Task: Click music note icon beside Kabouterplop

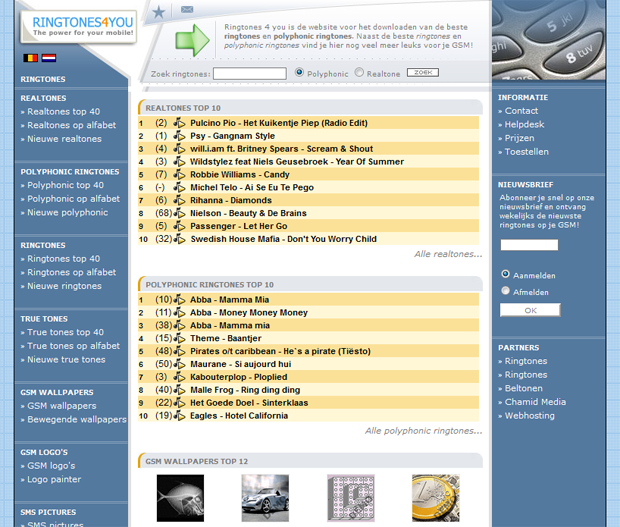Action: coord(179,377)
